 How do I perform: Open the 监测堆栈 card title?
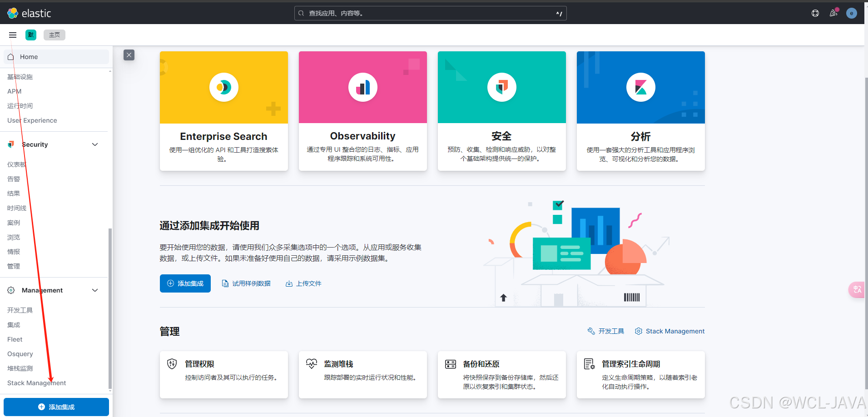click(x=338, y=364)
